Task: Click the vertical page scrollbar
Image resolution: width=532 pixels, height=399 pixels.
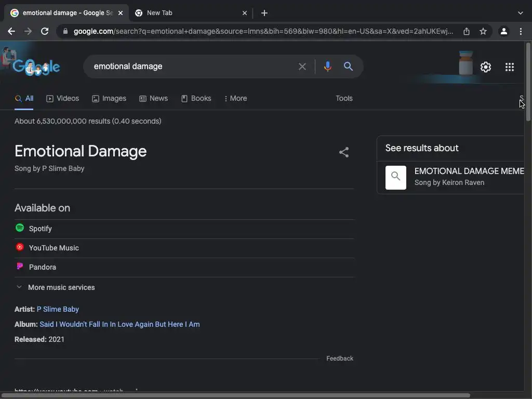Action: 528,82
